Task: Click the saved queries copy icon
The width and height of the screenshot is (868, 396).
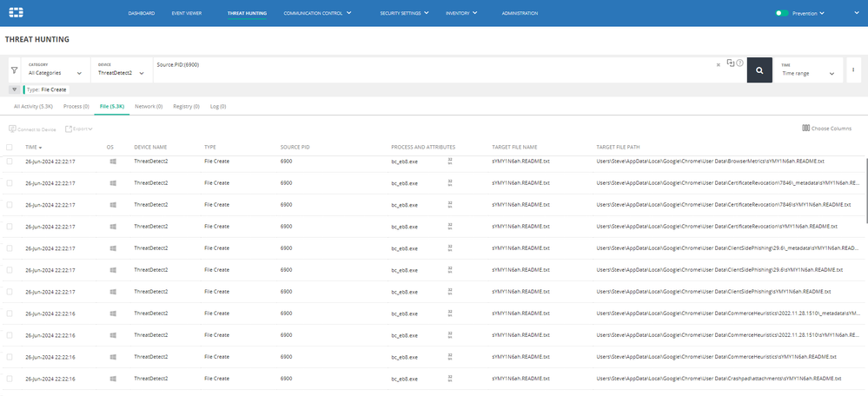Action: 731,63
